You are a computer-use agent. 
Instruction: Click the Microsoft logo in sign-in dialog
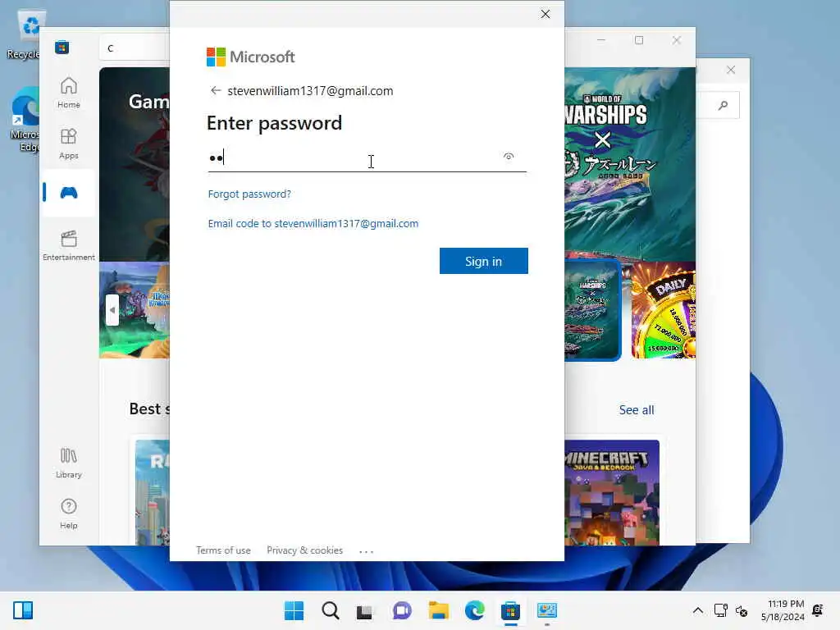(250, 57)
